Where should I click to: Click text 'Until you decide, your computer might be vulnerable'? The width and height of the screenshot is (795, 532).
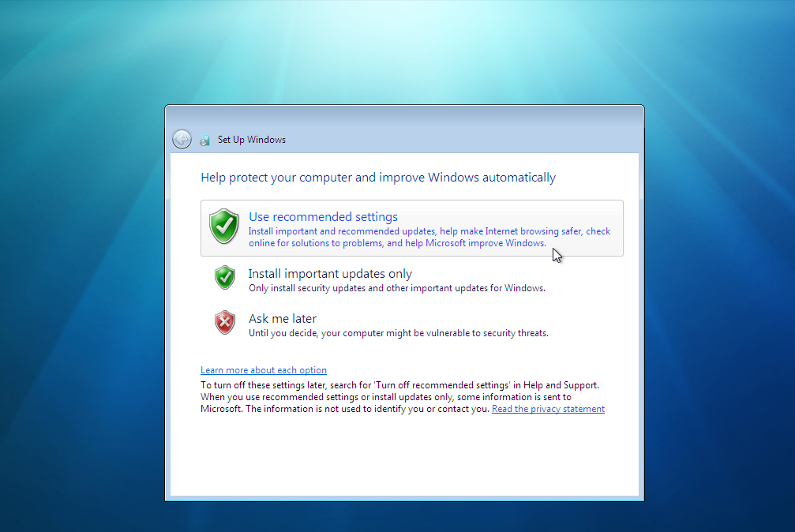pyautogui.click(x=399, y=333)
